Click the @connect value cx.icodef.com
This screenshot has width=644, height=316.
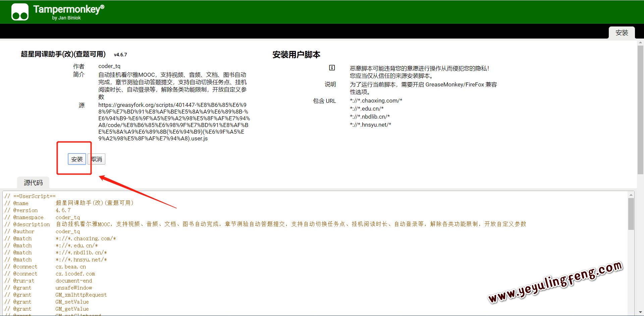(x=75, y=274)
